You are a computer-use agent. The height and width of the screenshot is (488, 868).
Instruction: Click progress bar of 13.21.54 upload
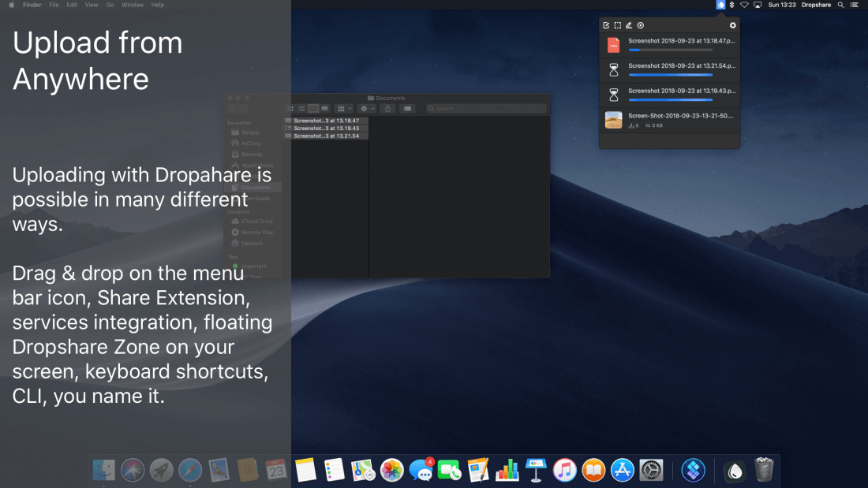[671, 75]
